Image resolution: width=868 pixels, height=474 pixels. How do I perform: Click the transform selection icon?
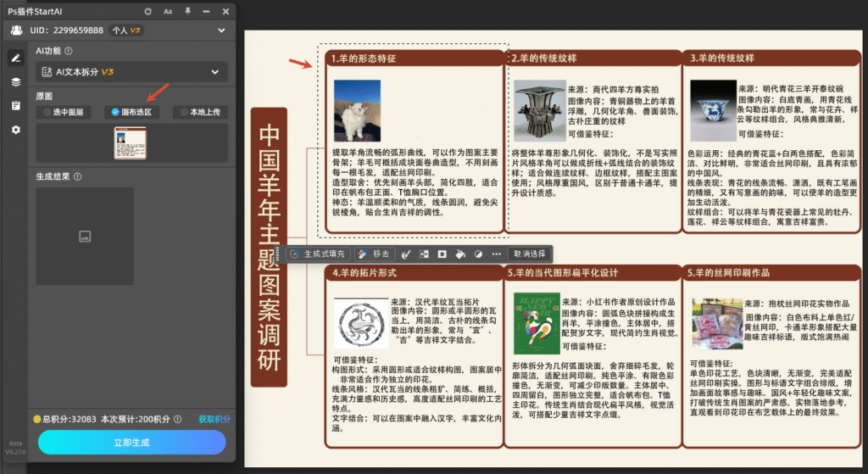424,254
